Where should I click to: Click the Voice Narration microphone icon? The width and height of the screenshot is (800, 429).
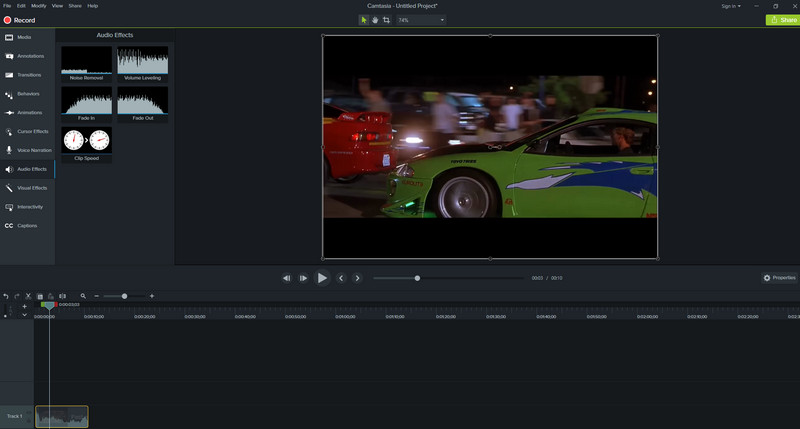(x=9, y=150)
